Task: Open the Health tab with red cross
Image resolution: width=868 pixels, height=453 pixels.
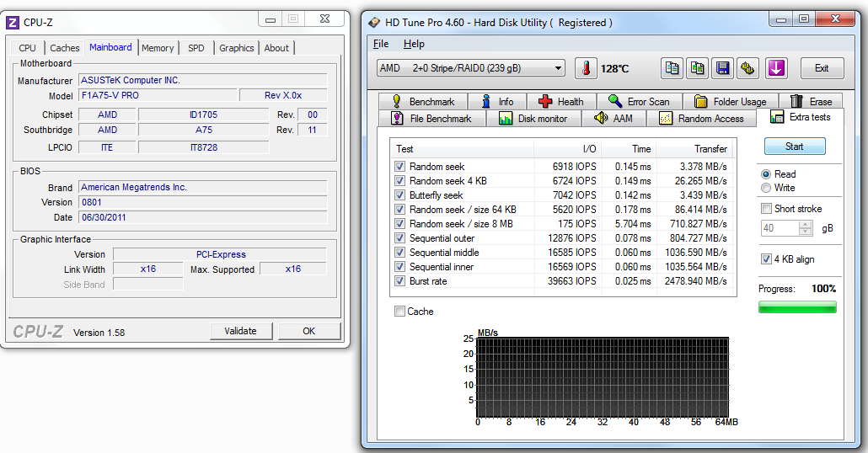Action: tap(562, 102)
